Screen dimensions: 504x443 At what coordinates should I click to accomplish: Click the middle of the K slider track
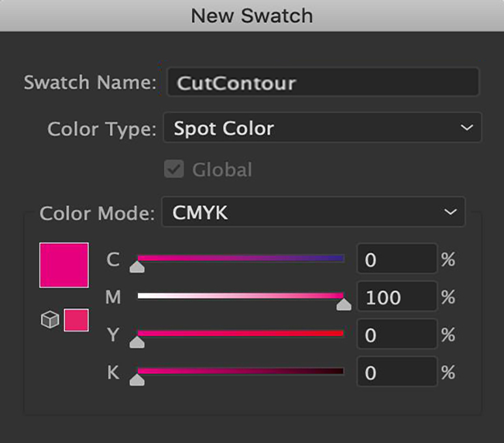coord(240,371)
